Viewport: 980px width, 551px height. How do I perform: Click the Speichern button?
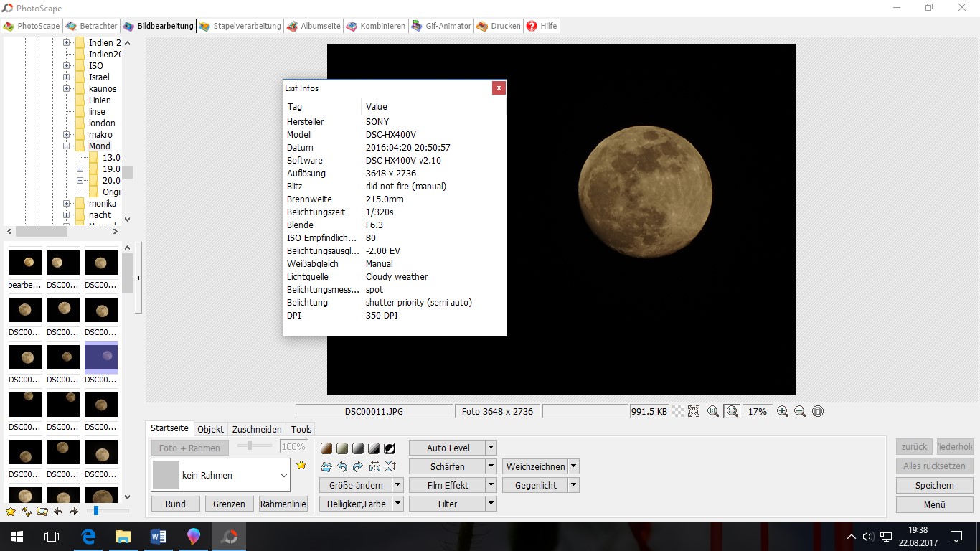[x=934, y=485]
